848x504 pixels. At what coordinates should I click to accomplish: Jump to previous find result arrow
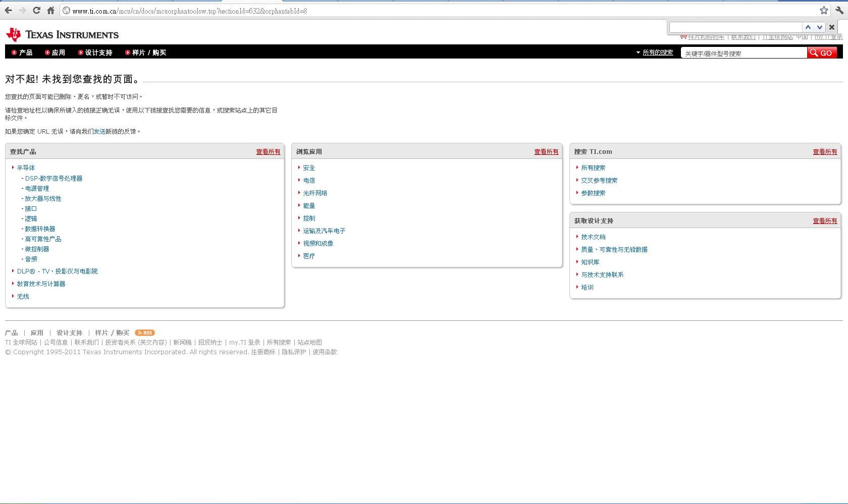click(808, 27)
